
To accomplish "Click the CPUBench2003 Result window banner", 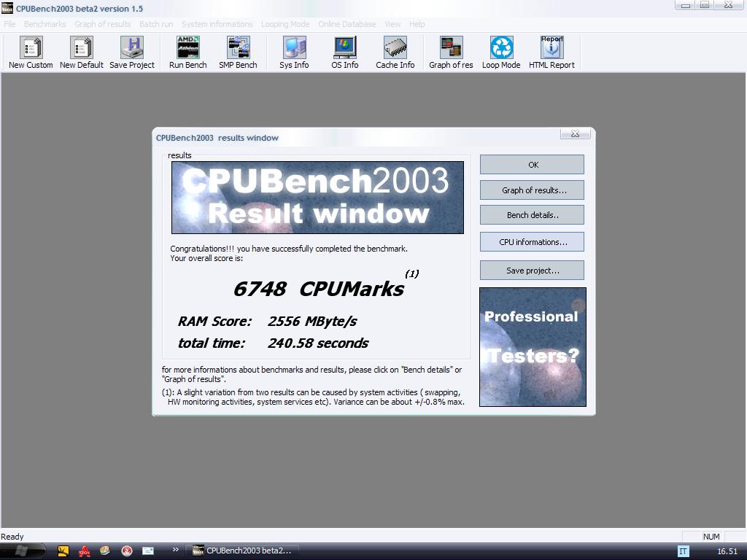I will tap(317, 198).
